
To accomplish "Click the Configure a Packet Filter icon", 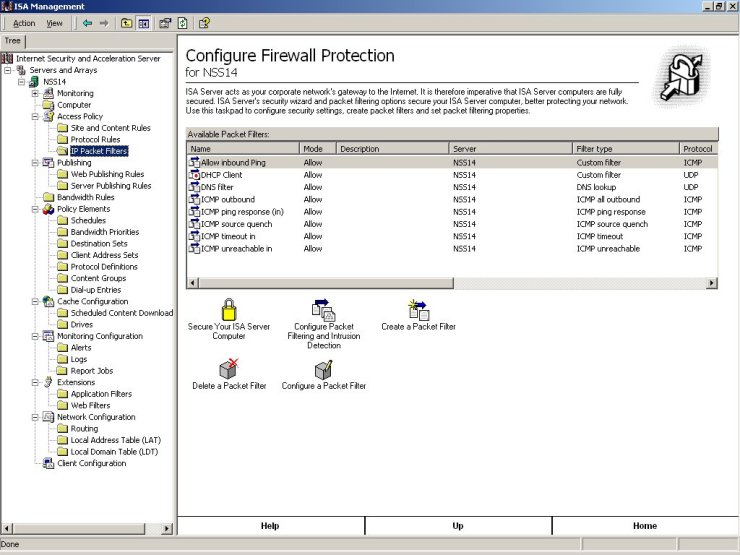I will coord(323,369).
